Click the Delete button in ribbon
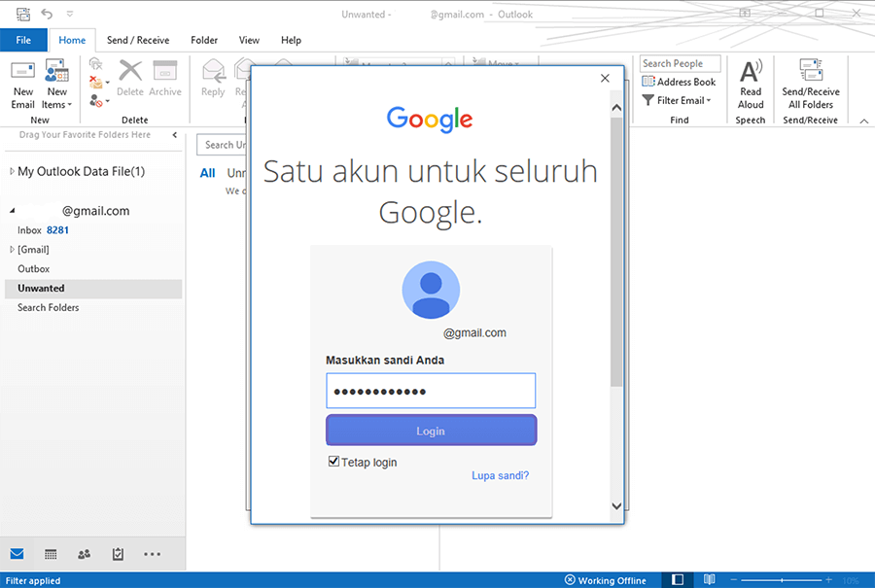Image resolution: width=875 pixels, height=588 pixels. pos(130,79)
